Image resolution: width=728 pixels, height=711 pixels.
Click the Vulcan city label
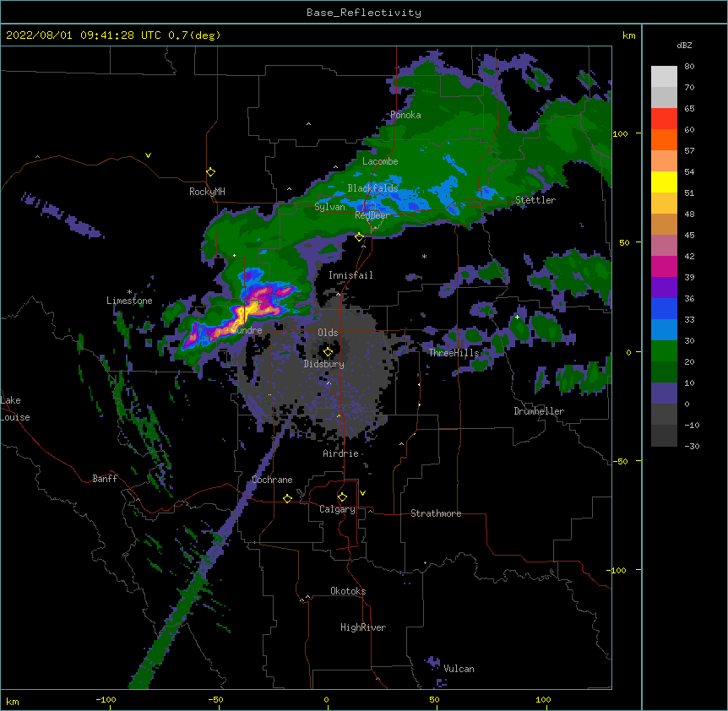pos(459,669)
